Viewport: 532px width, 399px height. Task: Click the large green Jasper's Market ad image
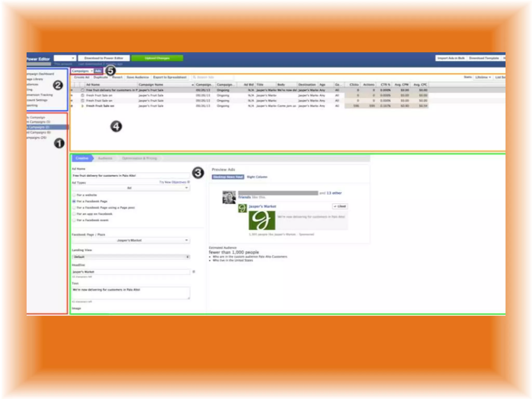point(262,220)
